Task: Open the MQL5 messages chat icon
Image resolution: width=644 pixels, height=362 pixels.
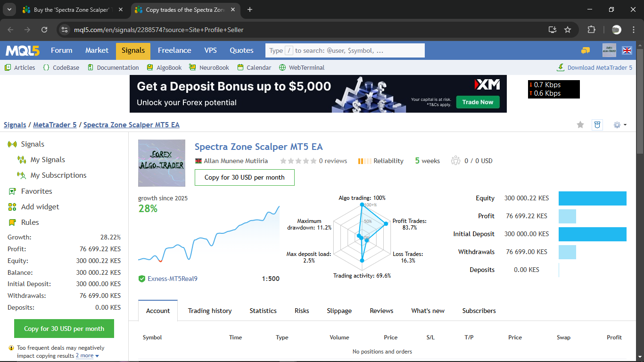Action: point(586,50)
